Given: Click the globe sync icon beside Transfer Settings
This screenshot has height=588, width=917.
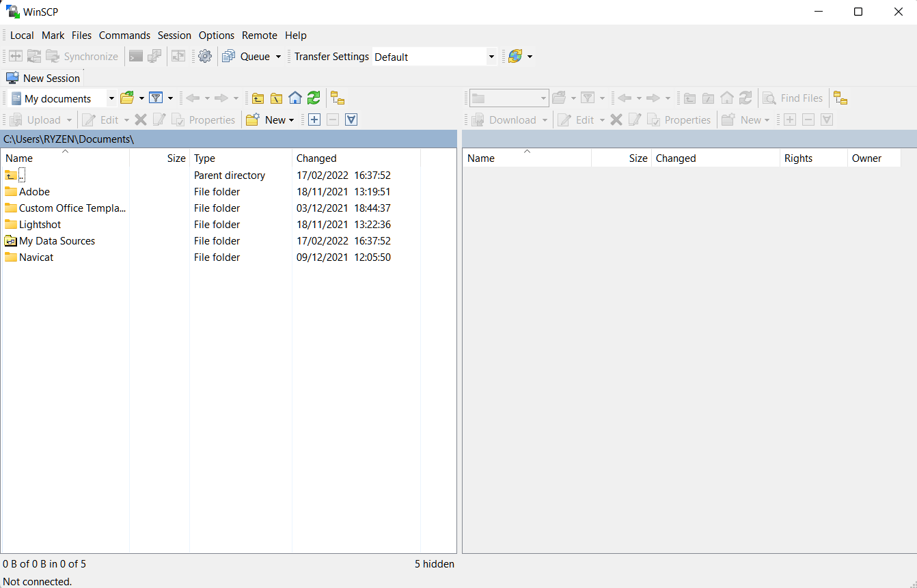Looking at the screenshot, I should pyautogui.click(x=515, y=57).
